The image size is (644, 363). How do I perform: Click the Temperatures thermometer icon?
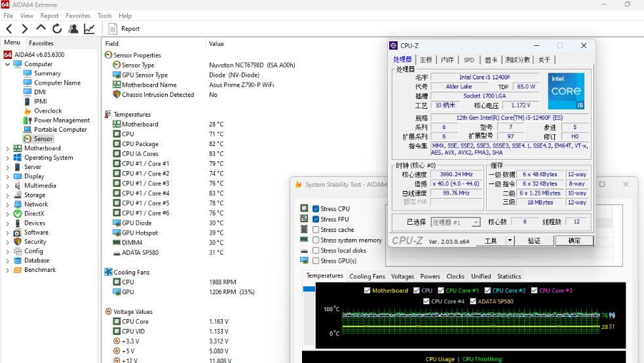click(x=107, y=114)
